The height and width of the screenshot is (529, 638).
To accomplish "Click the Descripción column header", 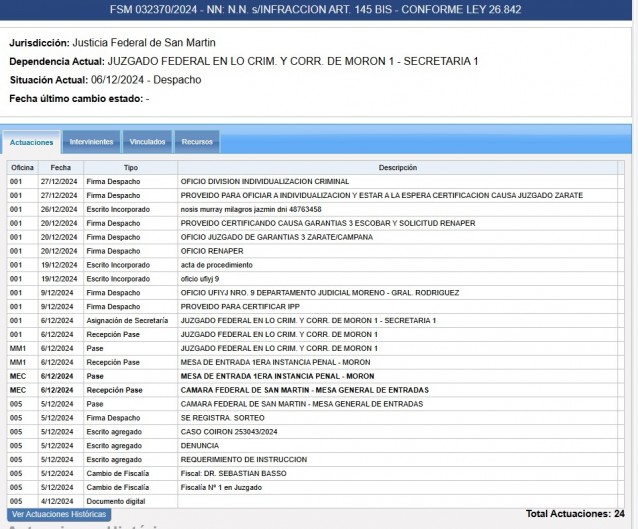I will [398, 168].
